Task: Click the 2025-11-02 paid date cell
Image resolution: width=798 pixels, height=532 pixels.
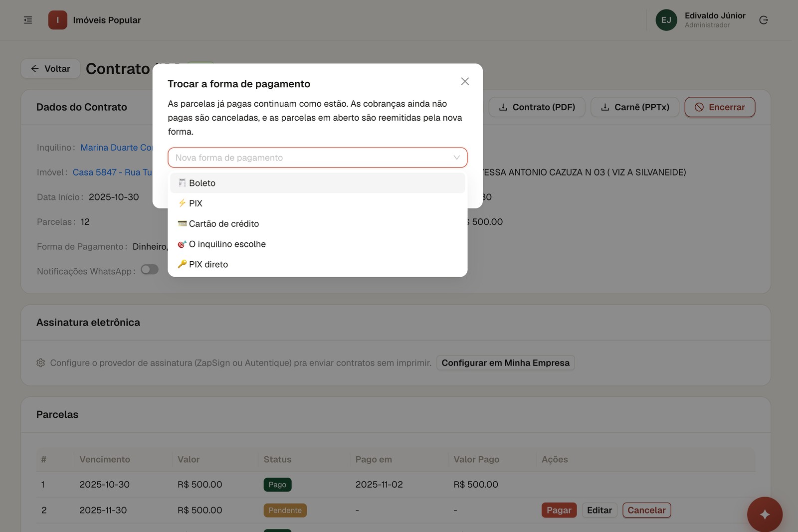Action: point(379,485)
